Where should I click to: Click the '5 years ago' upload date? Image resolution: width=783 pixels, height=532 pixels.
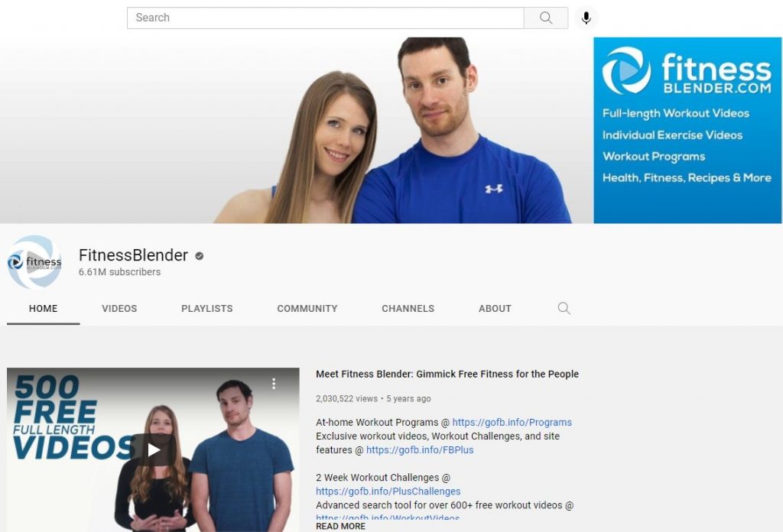pyautogui.click(x=408, y=399)
